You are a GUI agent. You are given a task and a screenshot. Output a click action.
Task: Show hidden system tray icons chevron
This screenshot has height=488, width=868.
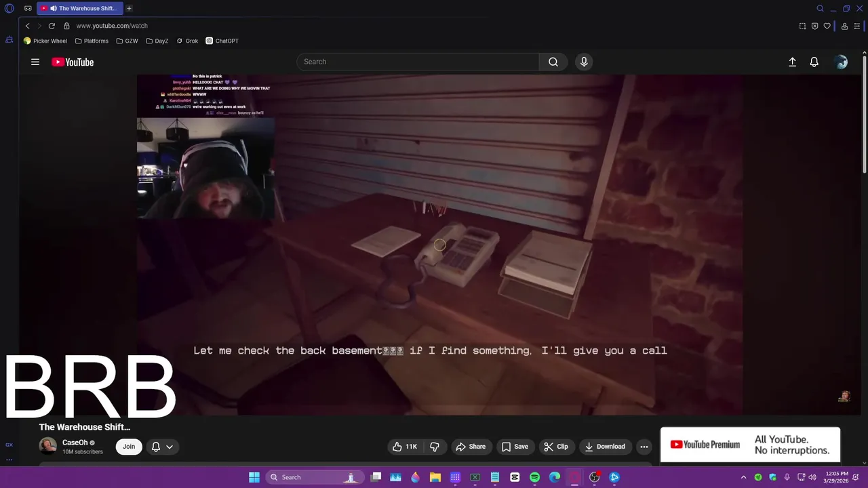point(743,477)
